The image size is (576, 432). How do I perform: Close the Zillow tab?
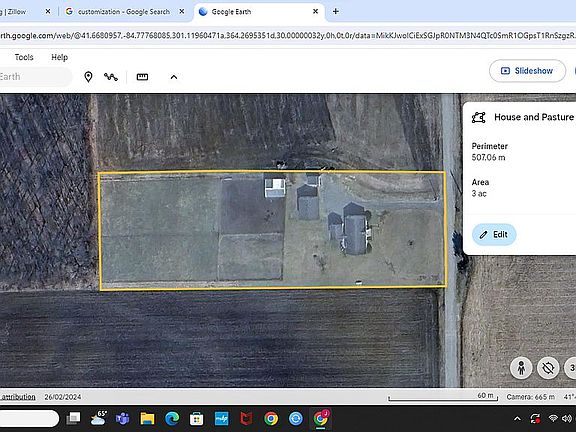pos(48,11)
